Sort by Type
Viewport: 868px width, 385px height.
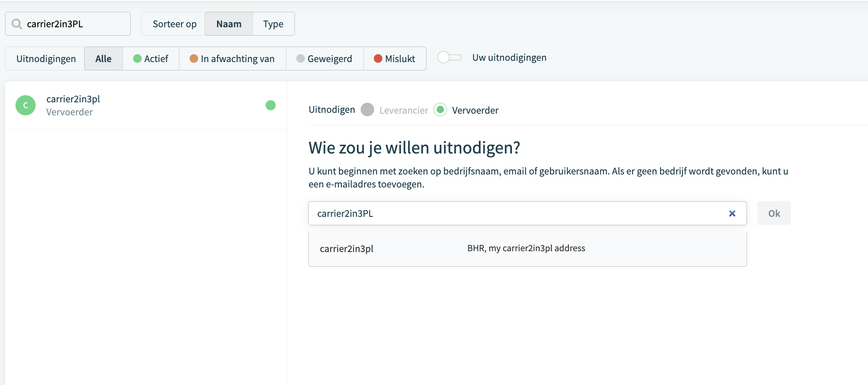click(273, 24)
